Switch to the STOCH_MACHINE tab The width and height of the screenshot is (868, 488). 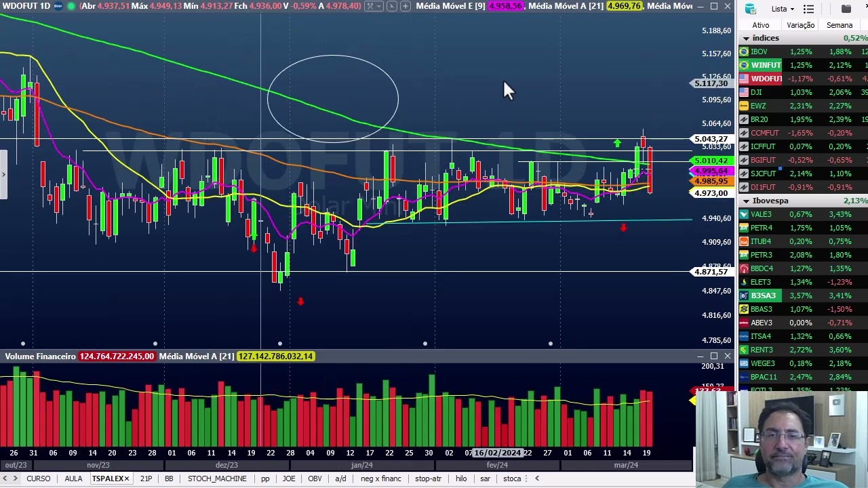click(x=217, y=479)
